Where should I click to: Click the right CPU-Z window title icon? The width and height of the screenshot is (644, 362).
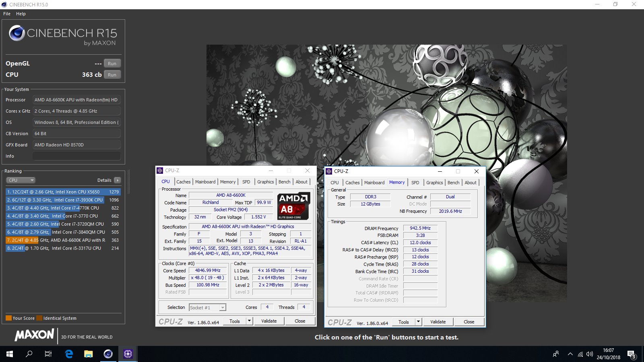(x=329, y=171)
